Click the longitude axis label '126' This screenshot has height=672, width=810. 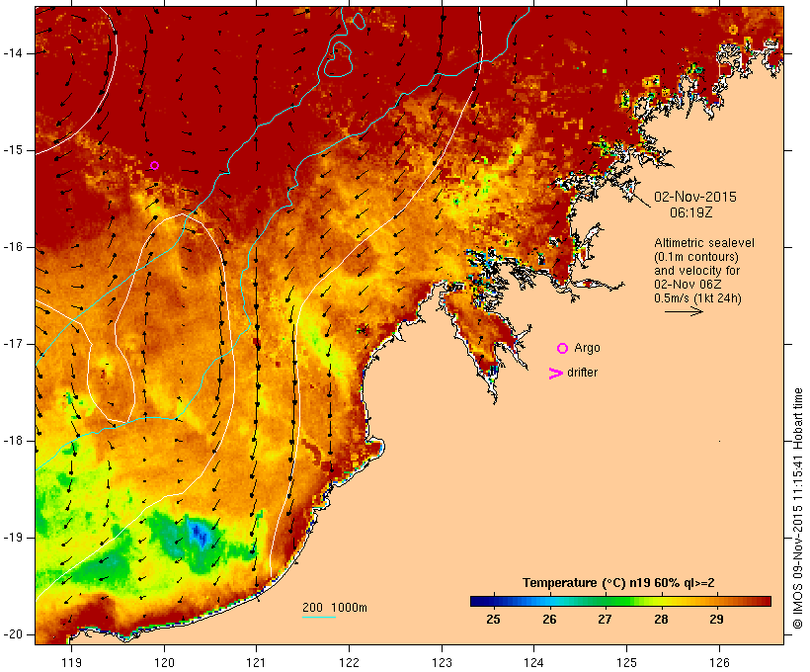tap(719, 663)
